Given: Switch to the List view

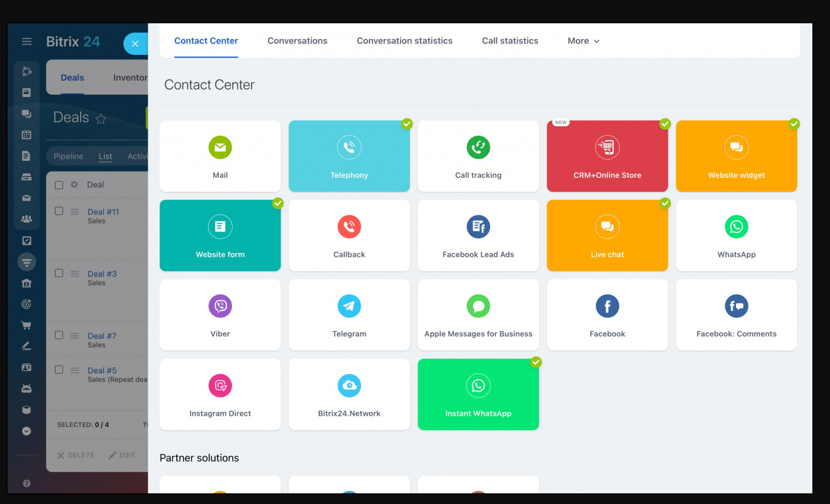Looking at the screenshot, I should coord(105,156).
